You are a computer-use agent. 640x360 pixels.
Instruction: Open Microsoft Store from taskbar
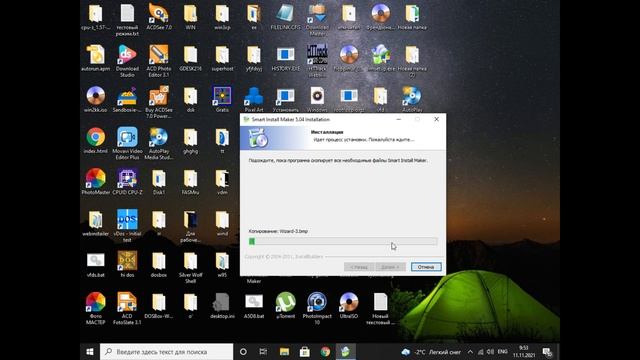304,351
